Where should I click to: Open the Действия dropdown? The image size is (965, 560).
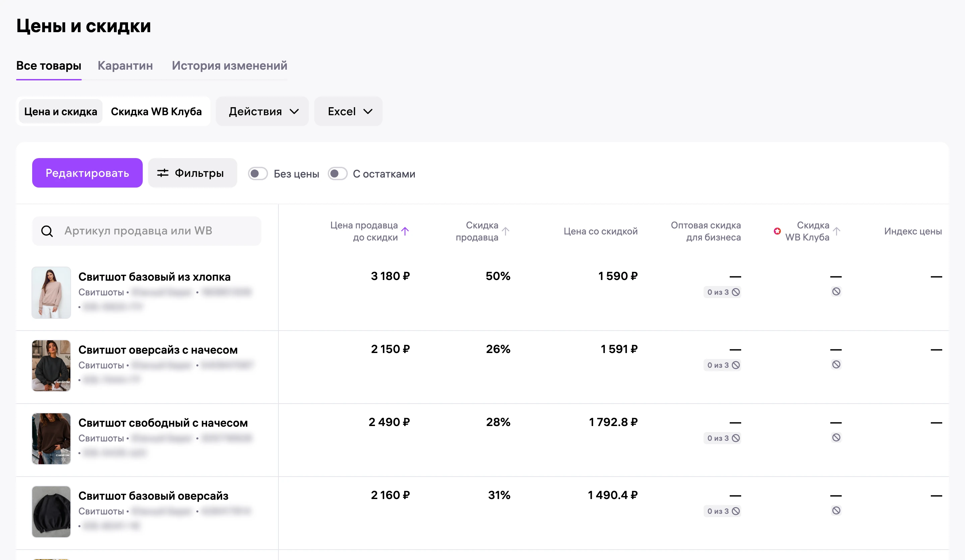pyautogui.click(x=262, y=112)
